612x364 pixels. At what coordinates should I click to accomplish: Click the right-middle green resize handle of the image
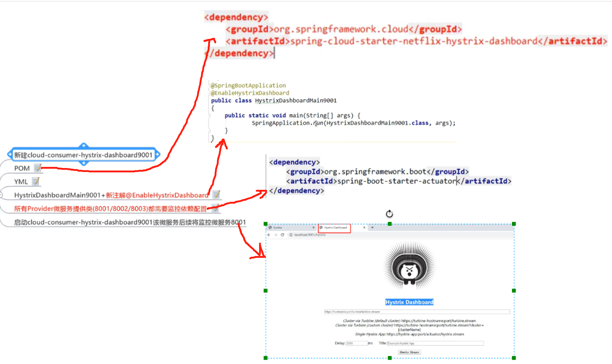pyautogui.click(x=514, y=291)
